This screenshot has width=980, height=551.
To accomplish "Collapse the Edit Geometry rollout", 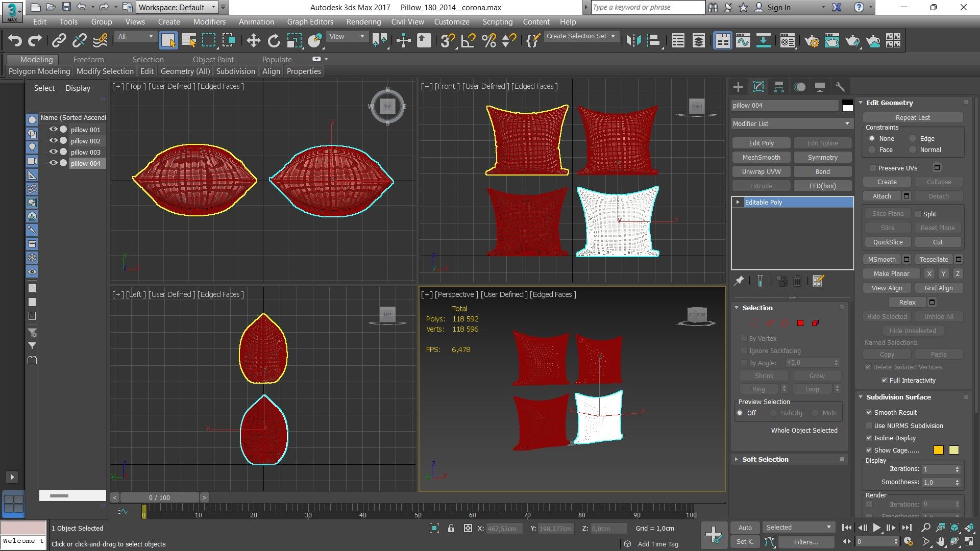I will [x=889, y=103].
